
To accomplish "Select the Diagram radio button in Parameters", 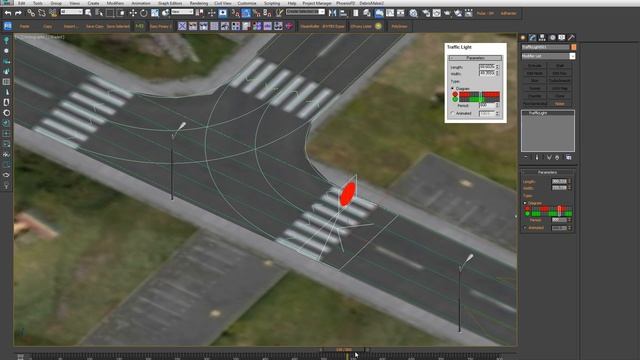I will click(x=525, y=203).
